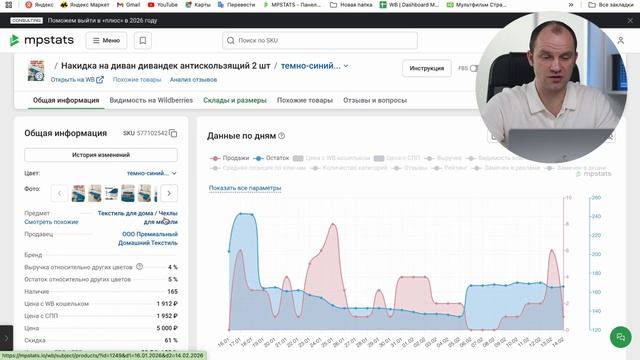Open Карты bookmark
Image resolution: width=640 pixels, height=360 pixels.
198,5
